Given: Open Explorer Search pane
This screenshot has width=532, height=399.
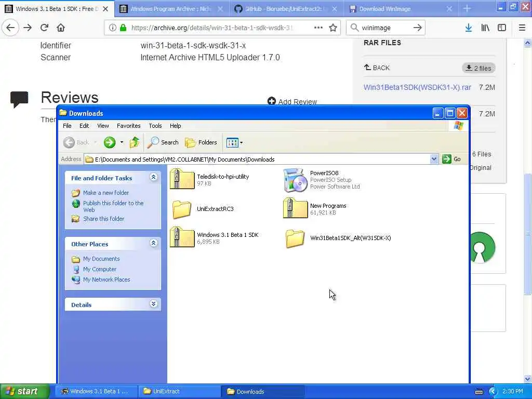Looking at the screenshot, I should (x=163, y=142).
